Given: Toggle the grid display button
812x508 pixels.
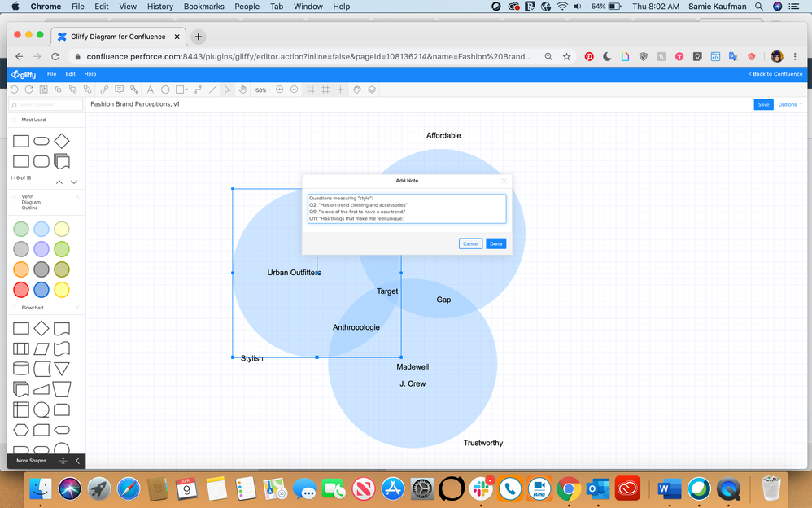Looking at the screenshot, I should coord(325,90).
